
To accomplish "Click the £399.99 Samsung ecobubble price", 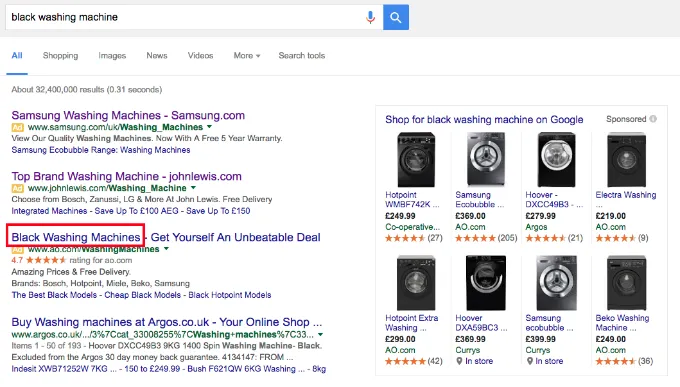I will (x=541, y=339).
